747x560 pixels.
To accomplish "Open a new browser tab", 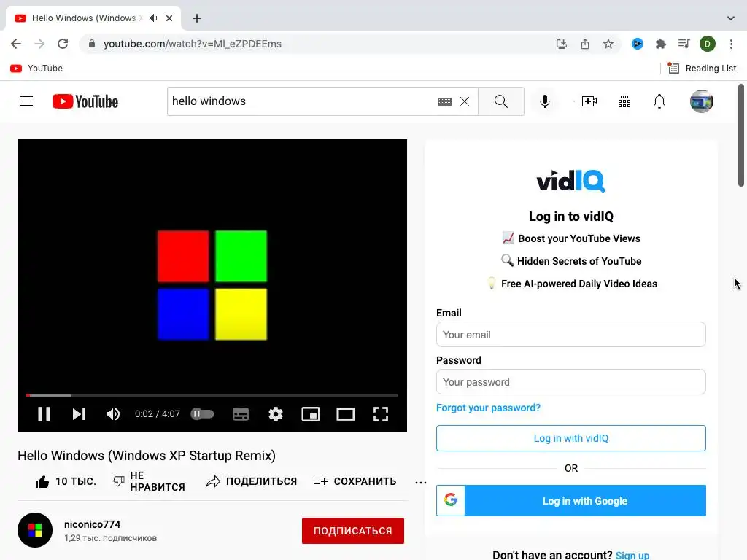I will [197, 18].
